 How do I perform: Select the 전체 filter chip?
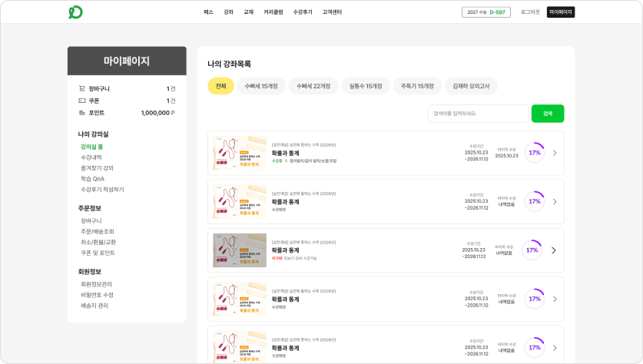click(x=220, y=86)
